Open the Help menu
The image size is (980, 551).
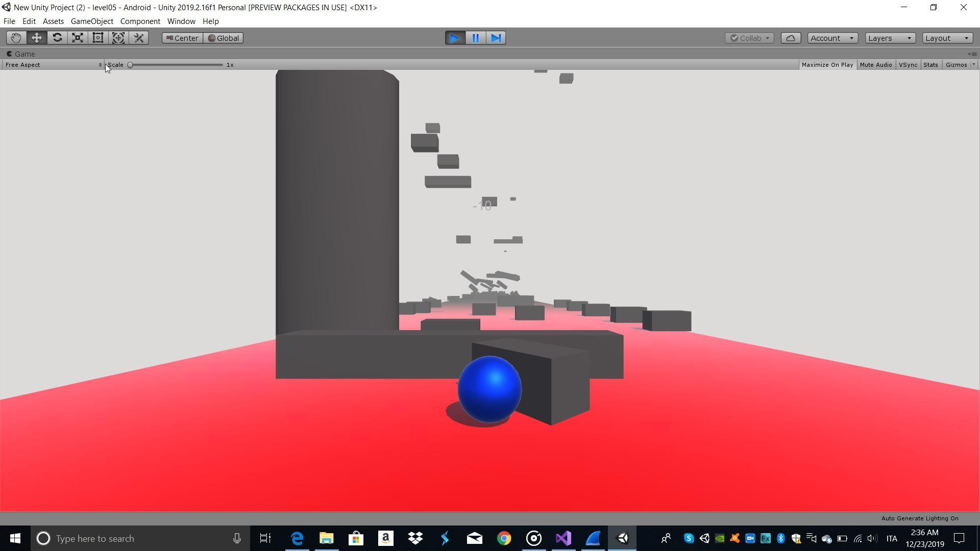point(210,21)
